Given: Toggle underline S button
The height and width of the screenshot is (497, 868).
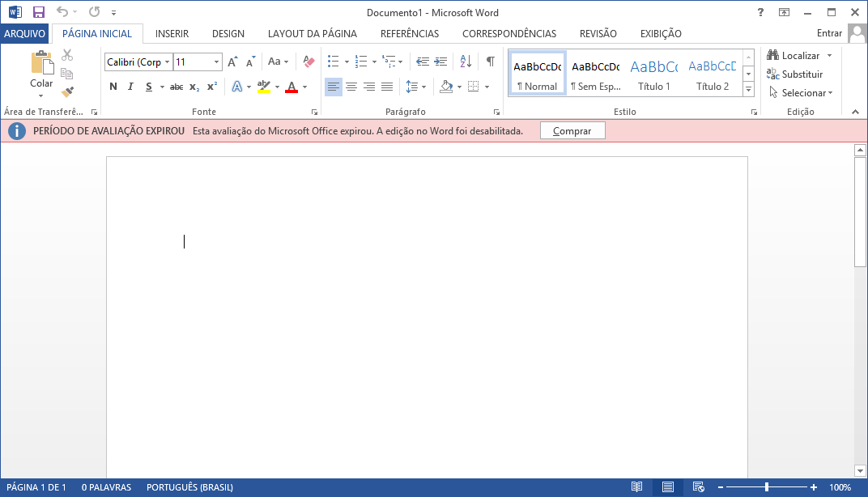Looking at the screenshot, I should pyautogui.click(x=148, y=87).
